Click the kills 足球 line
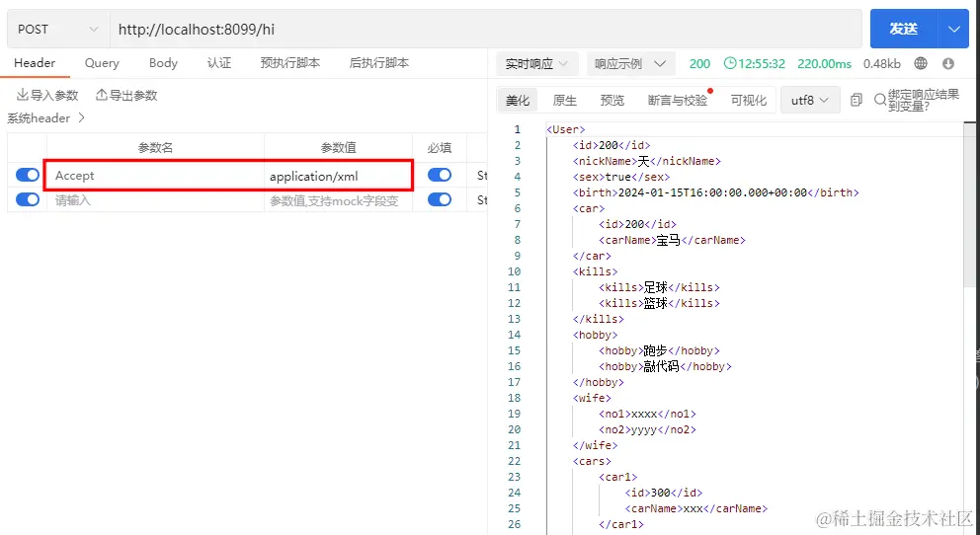 pyautogui.click(x=659, y=287)
